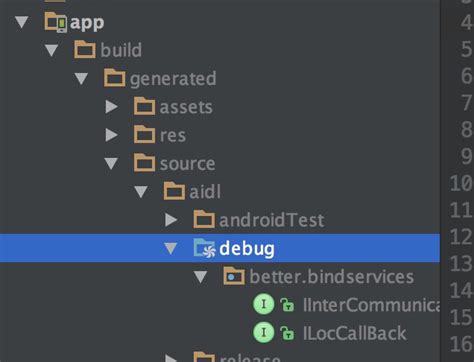Collapse the app module tree node
The image size is (474, 362).
[x=22, y=22]
